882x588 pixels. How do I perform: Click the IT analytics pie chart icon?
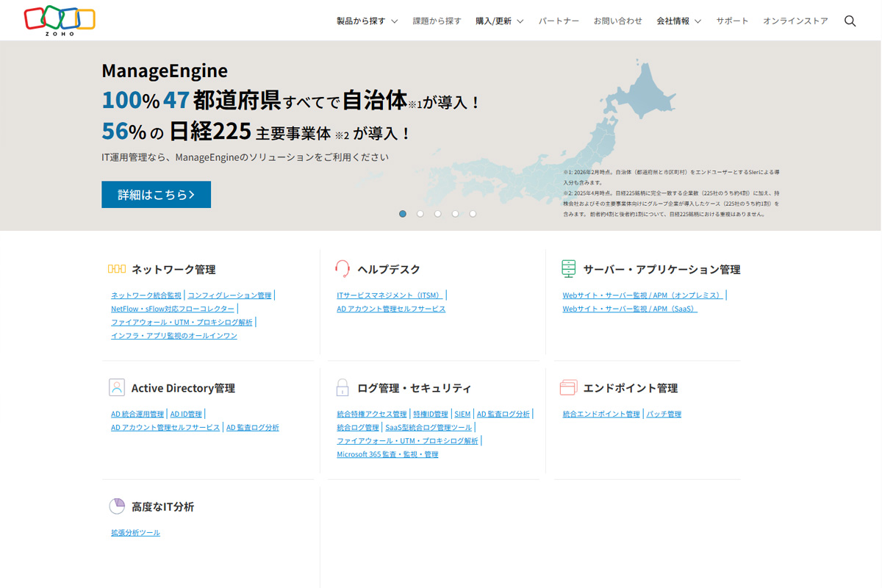point(117,506)
